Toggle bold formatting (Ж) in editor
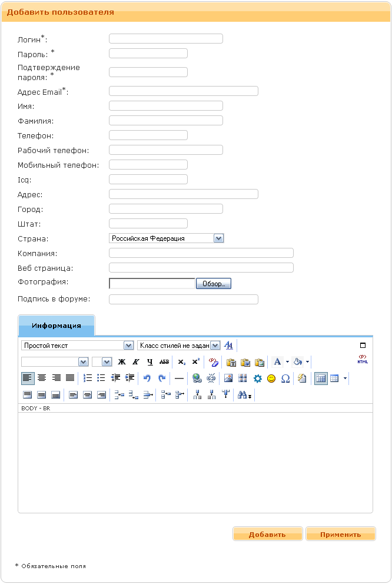Viewport: 392px width, 584px height. tap(122, 361)
